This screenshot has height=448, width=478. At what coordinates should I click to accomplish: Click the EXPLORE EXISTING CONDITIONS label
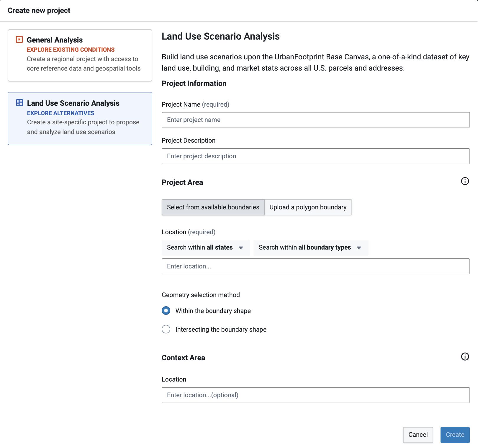71,50
